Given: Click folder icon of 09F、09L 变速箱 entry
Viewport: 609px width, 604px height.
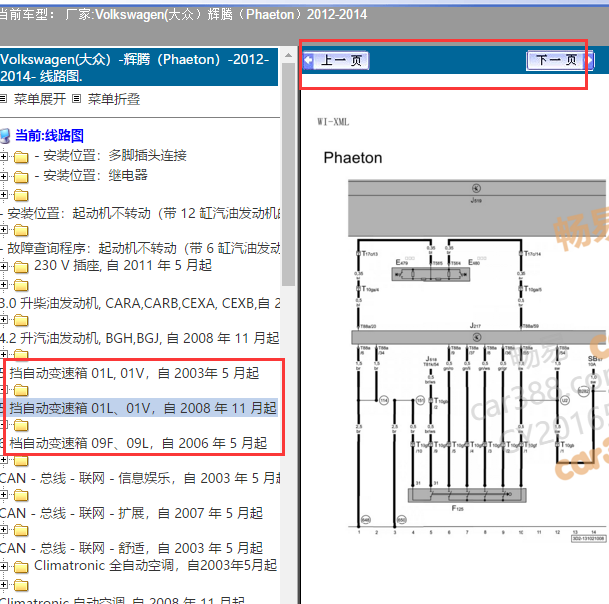Looking at the screenshot, I should tap(21, 425).
